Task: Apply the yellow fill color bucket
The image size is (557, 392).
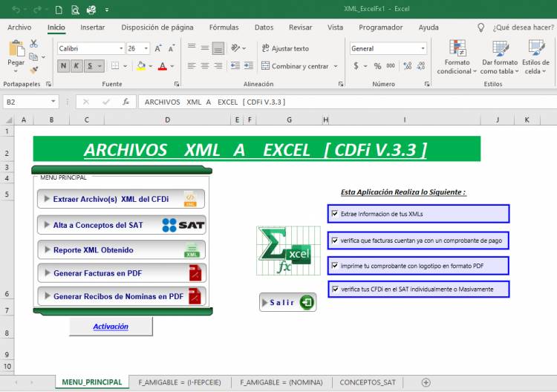Action: click(x=141, y=65)
